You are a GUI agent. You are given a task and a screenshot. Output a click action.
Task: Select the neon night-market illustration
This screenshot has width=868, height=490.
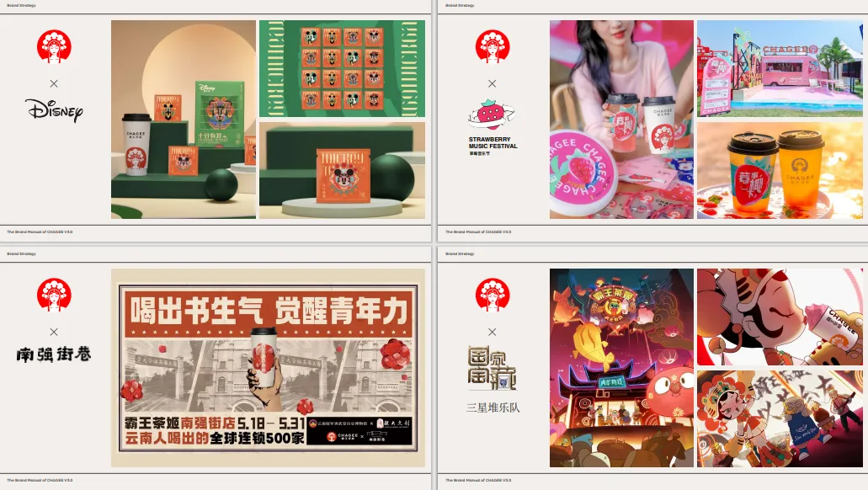pos(621,368)
